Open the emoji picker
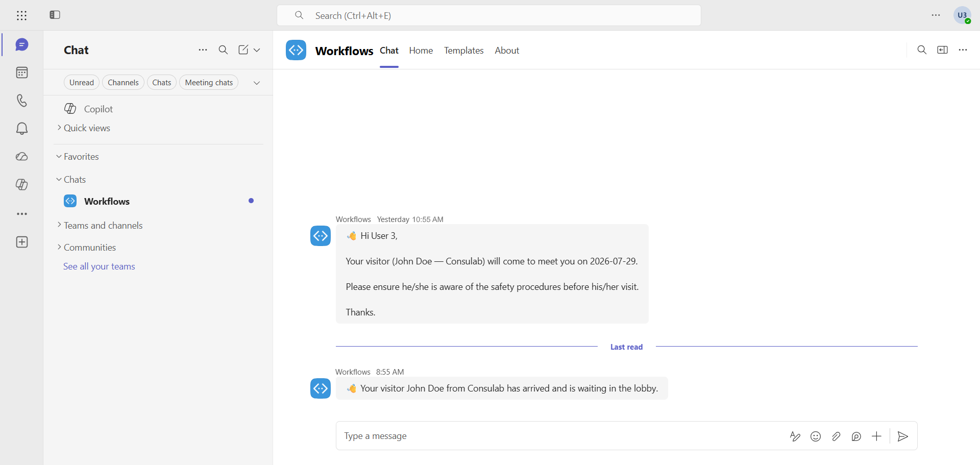The height and width of the screenshot is (465, 980). tap(816, 436)
